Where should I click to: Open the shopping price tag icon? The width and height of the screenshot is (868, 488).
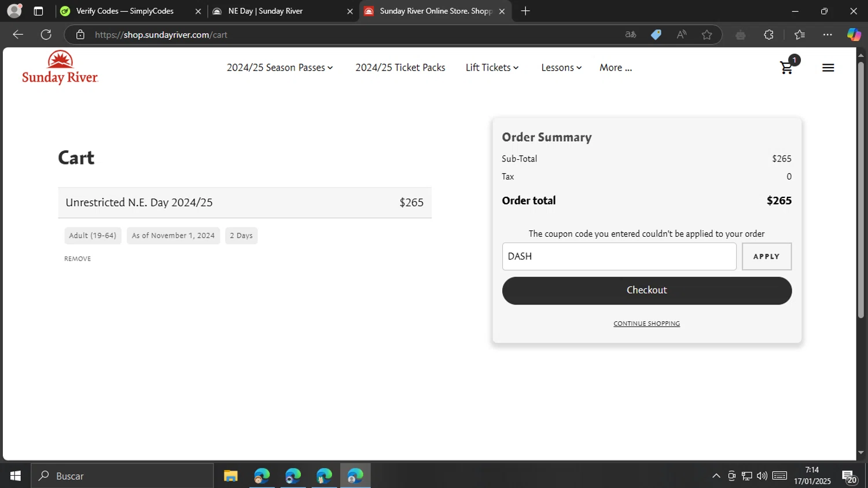(x=656, y=35)
